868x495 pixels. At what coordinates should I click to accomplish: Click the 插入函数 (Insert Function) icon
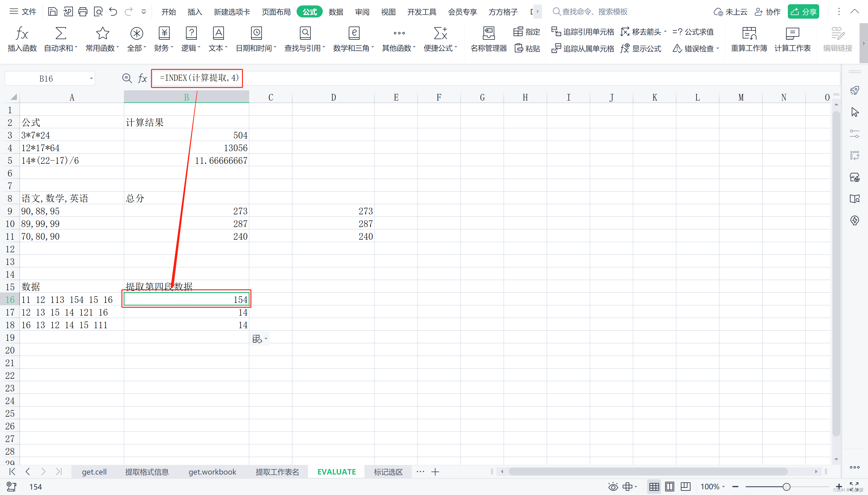[x=22, y=34]
